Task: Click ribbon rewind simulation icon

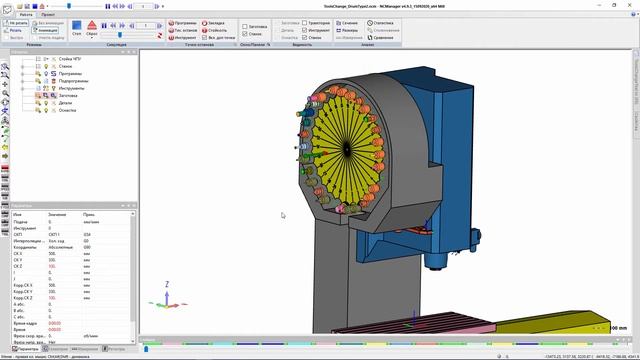Action: pyautogui.click(x=113, y=26)
